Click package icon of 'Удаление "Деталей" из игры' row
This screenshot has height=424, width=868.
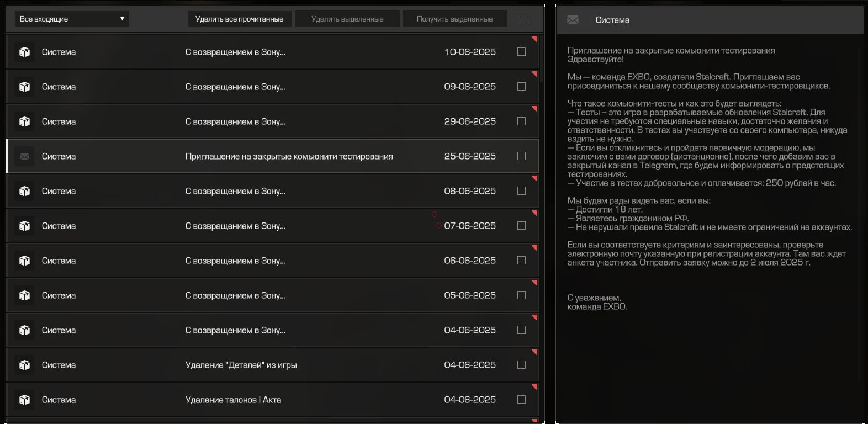24,365
